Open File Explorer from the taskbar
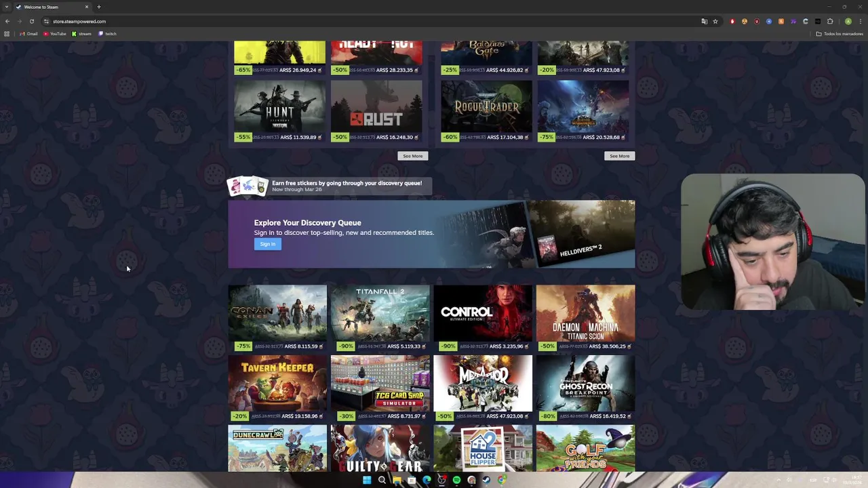Image resolution: width=868 pixels, height=488 pixels. point(397,480)
